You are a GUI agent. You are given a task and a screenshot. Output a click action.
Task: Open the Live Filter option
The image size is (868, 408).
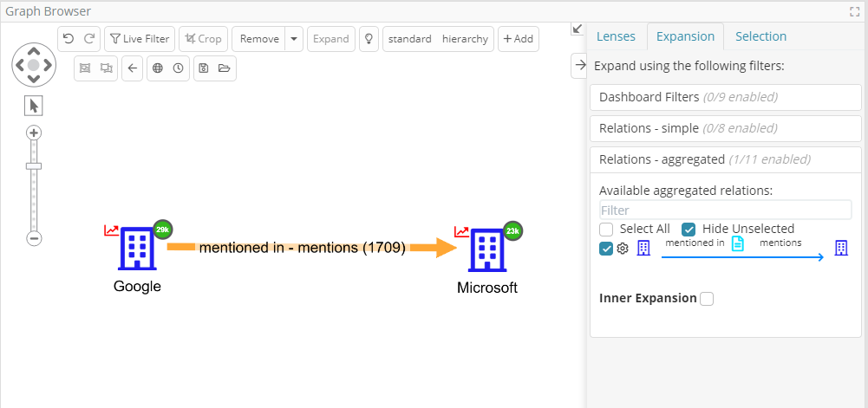pos(140,39)
